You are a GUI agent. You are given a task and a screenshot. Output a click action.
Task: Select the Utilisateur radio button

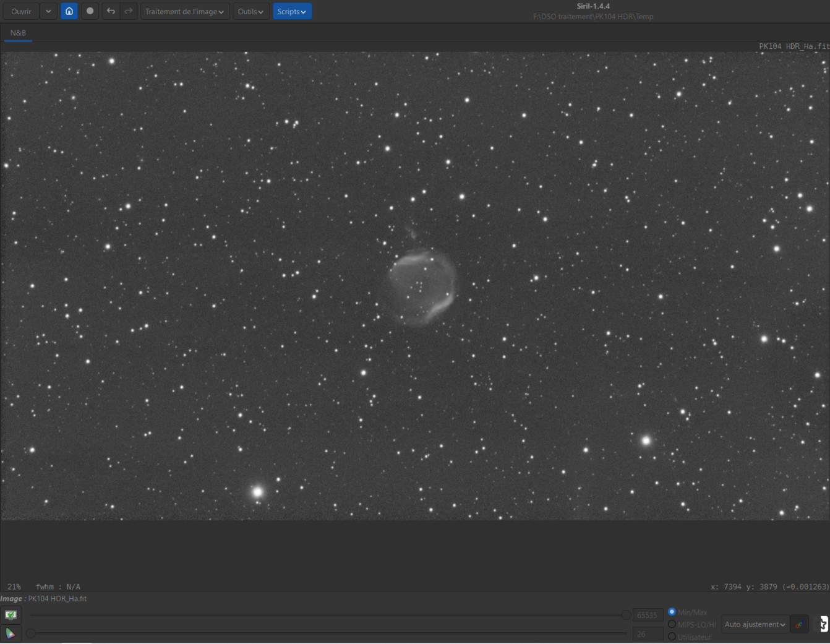tap(672, 637)
